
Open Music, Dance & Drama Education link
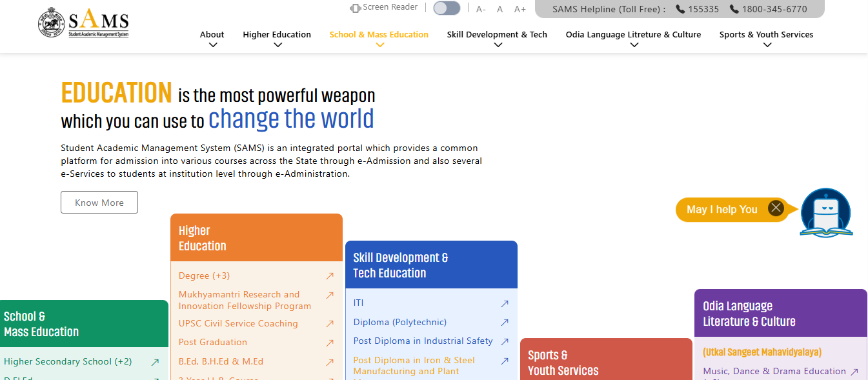[x=774, y=372]
